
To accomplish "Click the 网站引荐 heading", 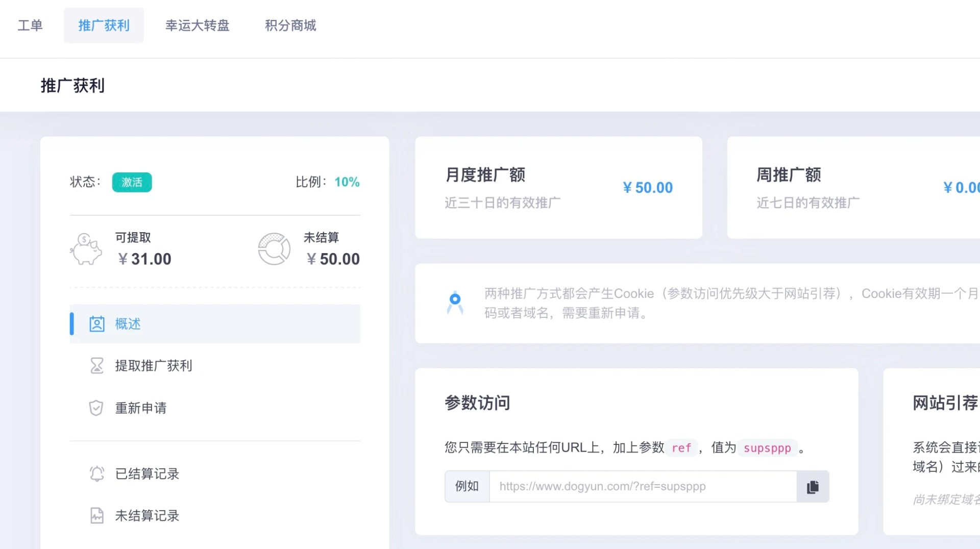I will tap(946, 403).
